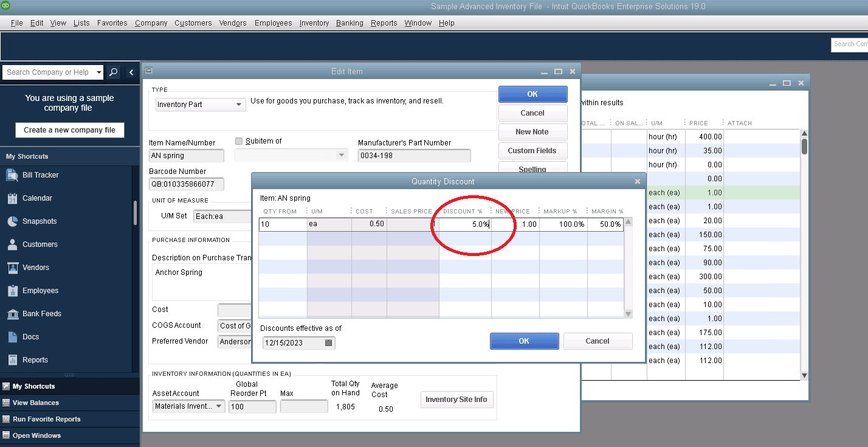
Task: Click the Inventory Site Info button
Action: (x=456, y=399)
